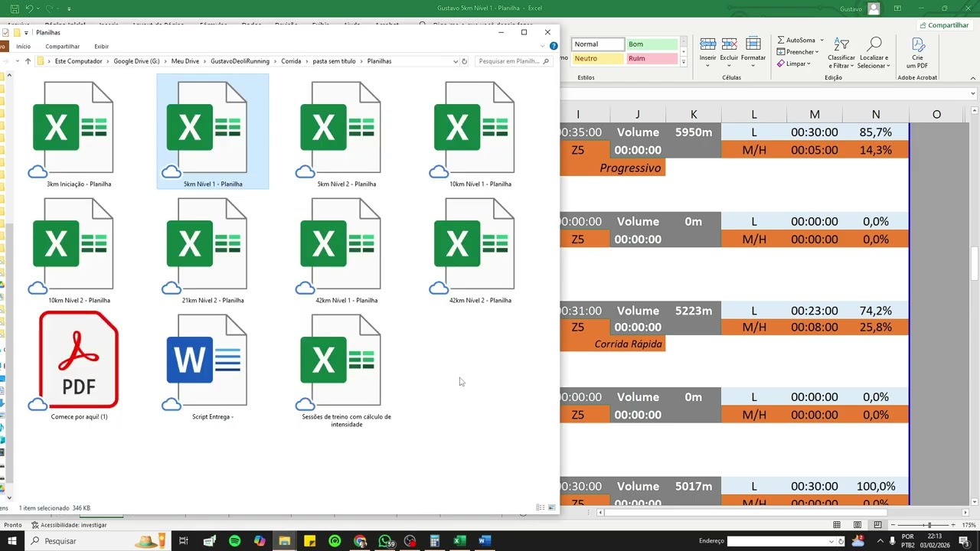The height and width of the screenshot is (551, 980).
Task: Open the 3km Iniciação - Planilha file
Action: [79, 133]
